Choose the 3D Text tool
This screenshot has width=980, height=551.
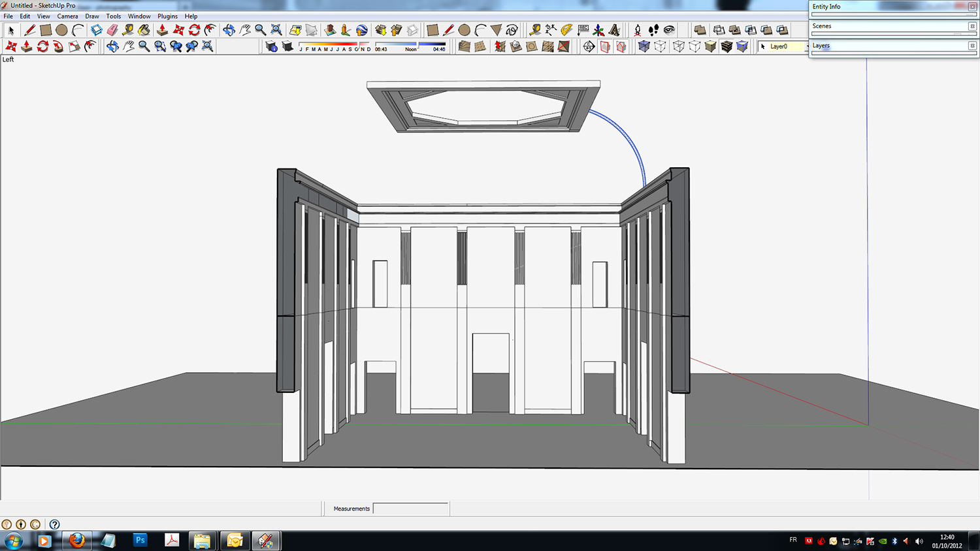614,30
